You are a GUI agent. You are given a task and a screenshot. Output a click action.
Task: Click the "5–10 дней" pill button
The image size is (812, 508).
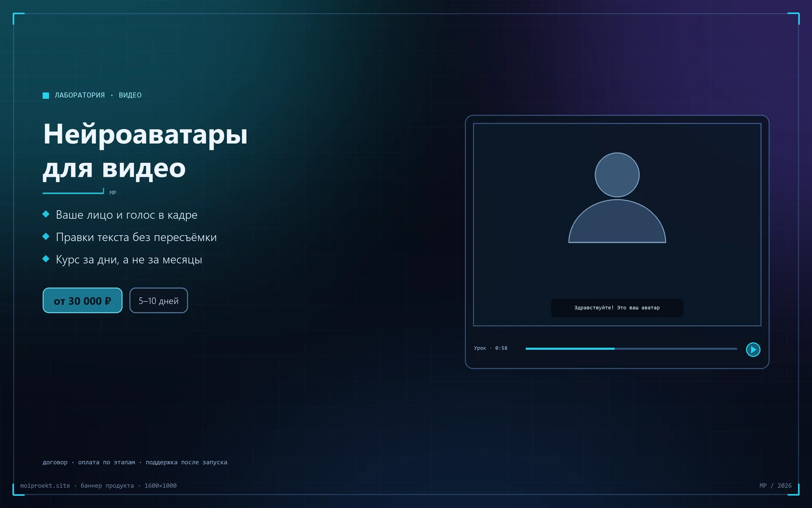coord(159,301)
